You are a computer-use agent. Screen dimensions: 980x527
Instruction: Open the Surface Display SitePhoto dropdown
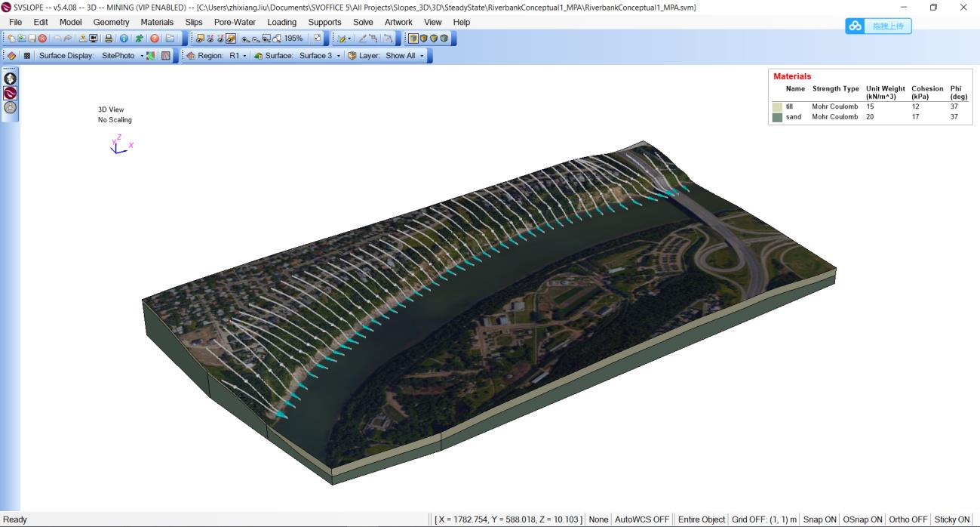pyautogui.click(x=142, y=56)
